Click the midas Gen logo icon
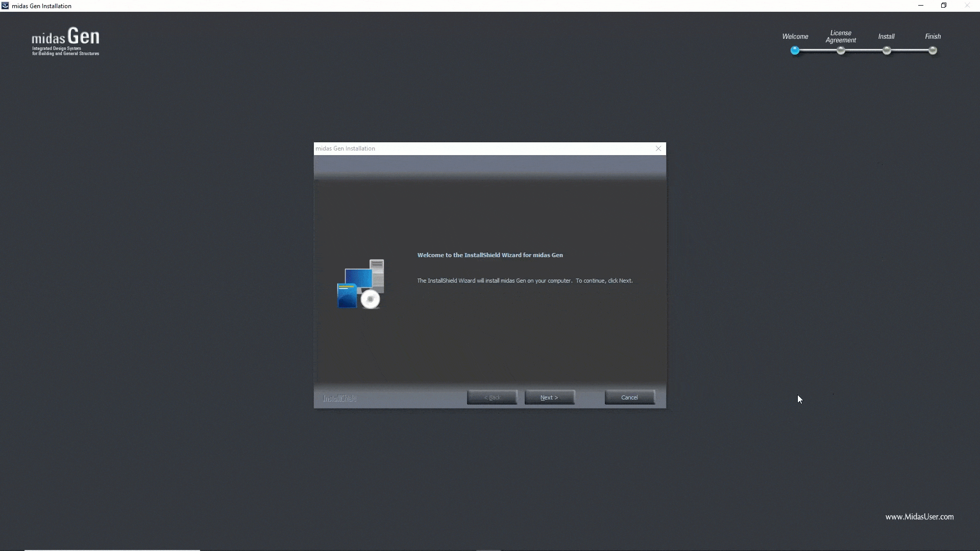 [x=6, y=6]
